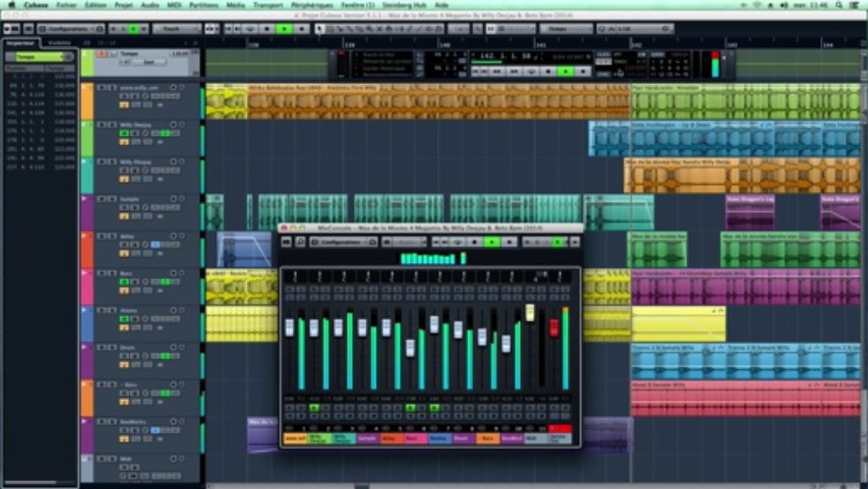
Task: Select the Zoom magnifier tool
Action: [369, 29]
